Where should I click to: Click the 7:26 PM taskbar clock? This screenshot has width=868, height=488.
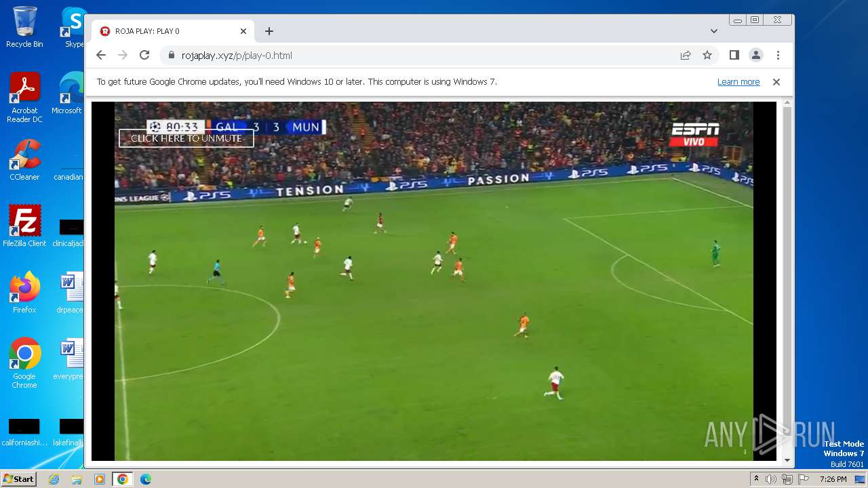pos(833,479)
